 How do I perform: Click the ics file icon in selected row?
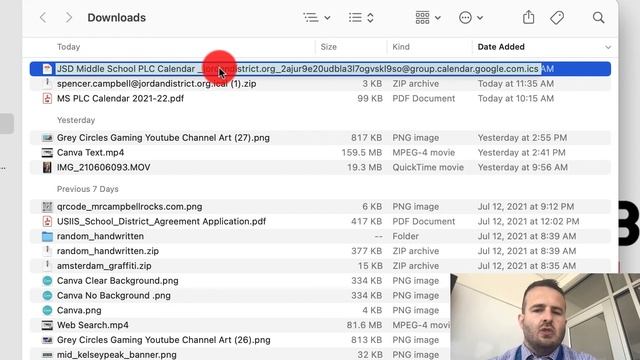click(x=47, y=69)
